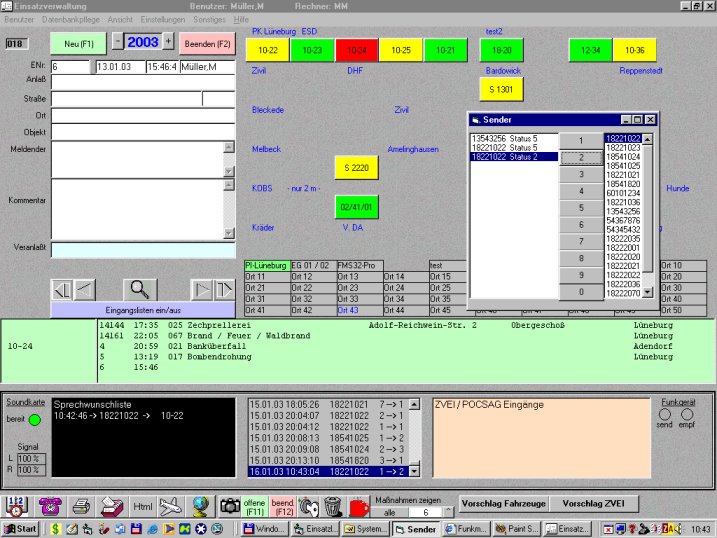This screenshot has height=538, width=717.
Task: Click the globe icon in bottom toolbar
Action: (x=200, y=506)
